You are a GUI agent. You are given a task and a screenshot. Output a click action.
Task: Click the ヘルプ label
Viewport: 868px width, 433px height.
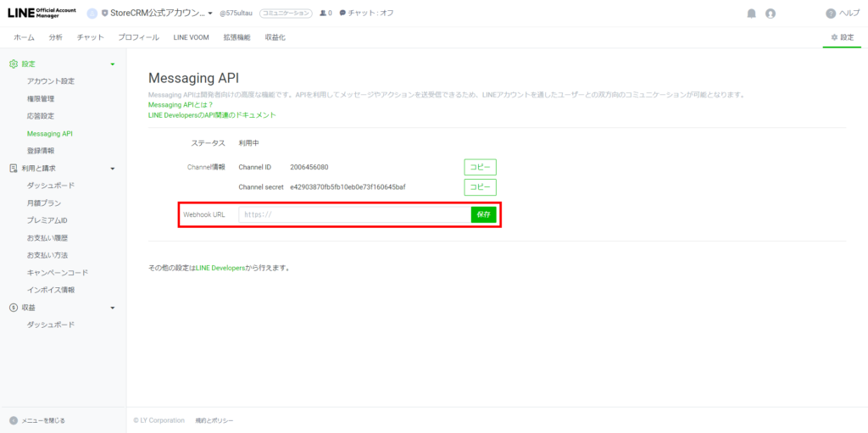point(849,14)
